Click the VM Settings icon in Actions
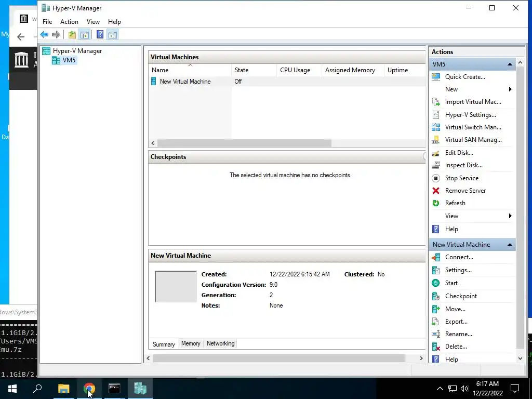Viewport: 532px width, 399px height. (x=436, y=270)
